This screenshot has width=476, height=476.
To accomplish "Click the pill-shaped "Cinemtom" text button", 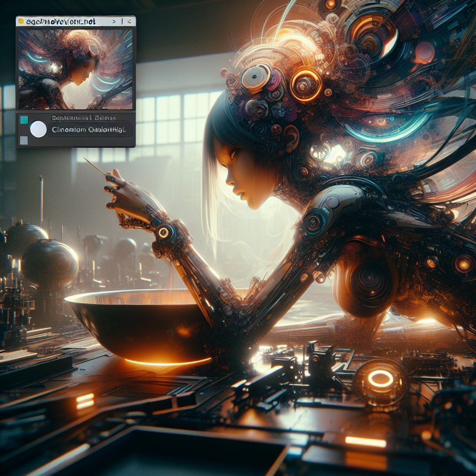I will 88,130.
